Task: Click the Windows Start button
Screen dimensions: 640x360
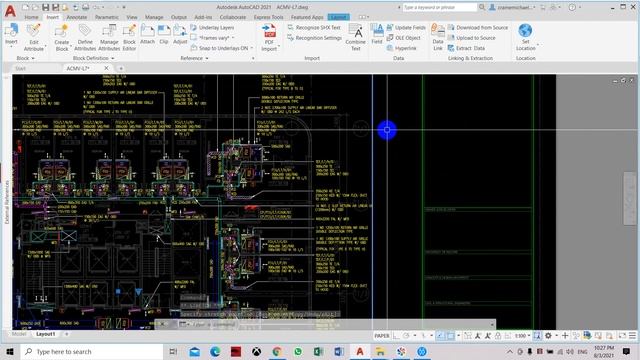Action: [x=10, y=351]
